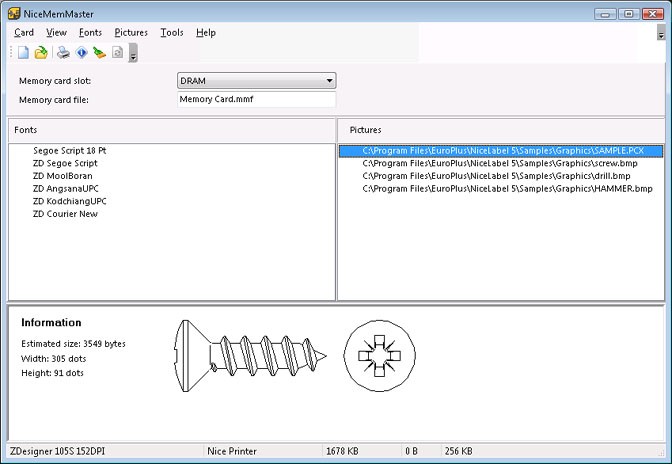The image size is (672, 464).
Task: Select the SAMPLE.PCX picture entry
Action: [x=501, y=151]
